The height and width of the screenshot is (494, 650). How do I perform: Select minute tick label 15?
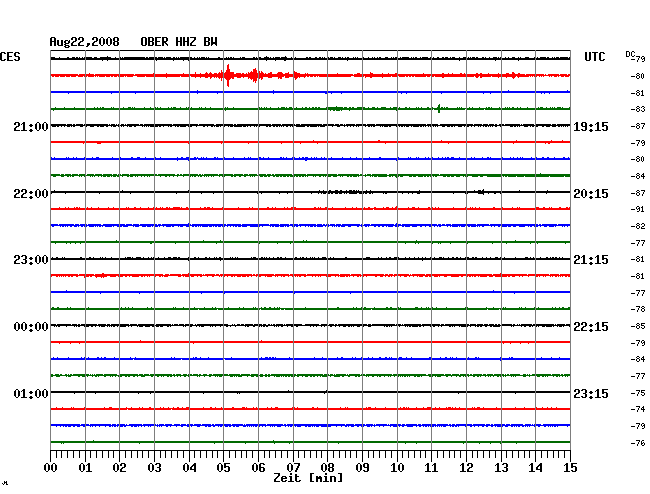(570, 467)
